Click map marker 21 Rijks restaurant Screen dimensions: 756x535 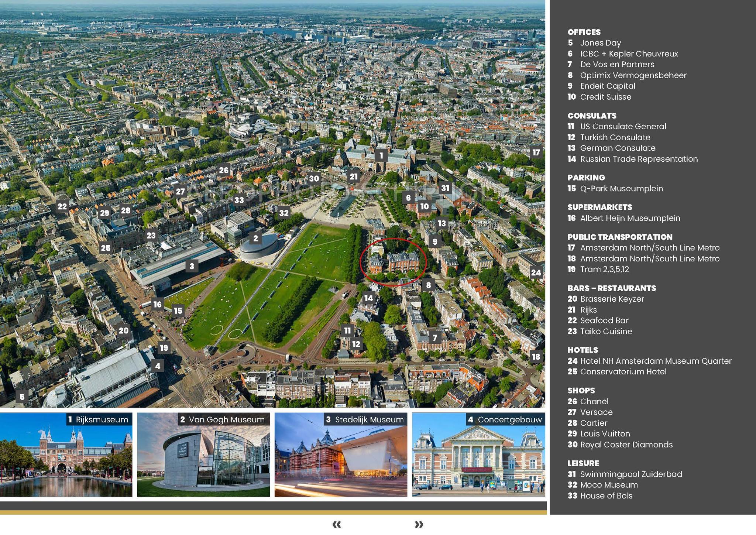pyautogui.click(x=354, y=176)
